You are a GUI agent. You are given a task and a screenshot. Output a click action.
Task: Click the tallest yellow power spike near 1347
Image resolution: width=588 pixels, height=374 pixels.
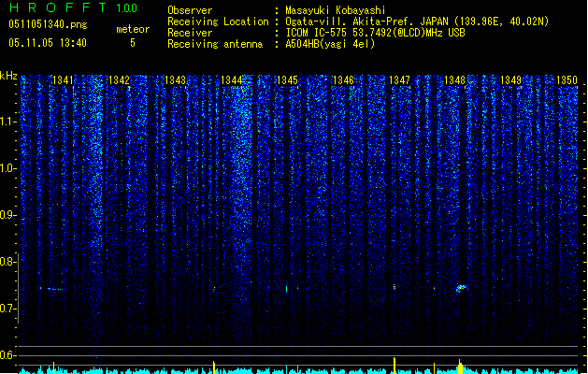pyautogui.click(x=394, y=366)
